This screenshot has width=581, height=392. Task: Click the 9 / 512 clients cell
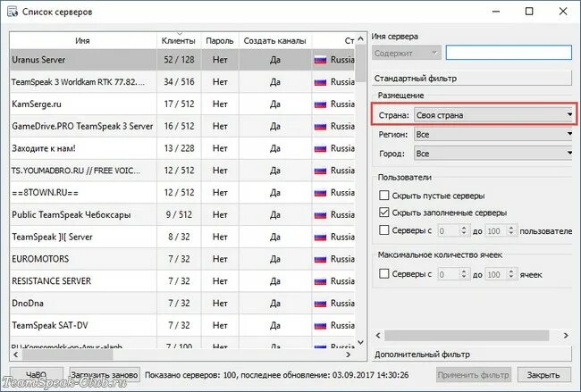pos(179,214)
